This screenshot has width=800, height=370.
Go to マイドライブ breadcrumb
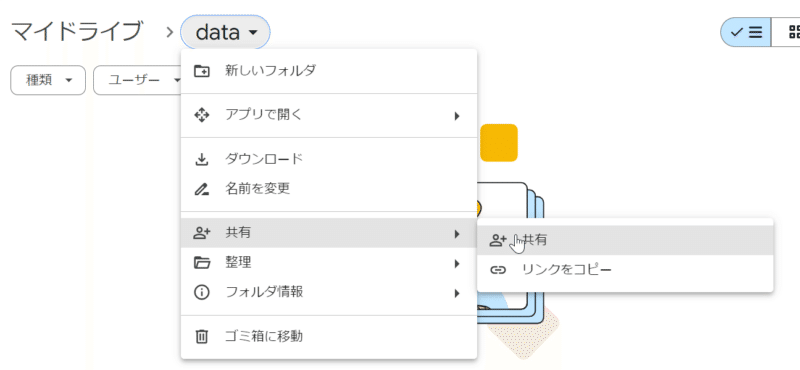pyautogui.click(x=76, y=32)
